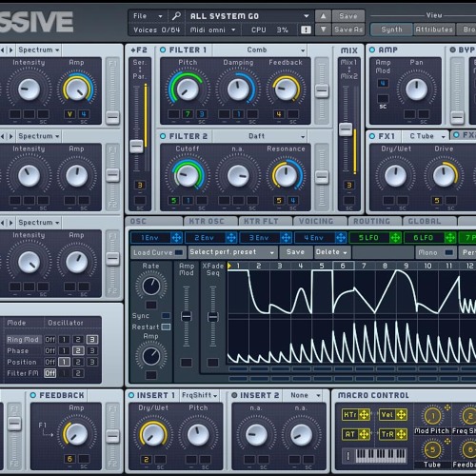Click the Insert 1 Dry/Wet knob

pos(153,434)
